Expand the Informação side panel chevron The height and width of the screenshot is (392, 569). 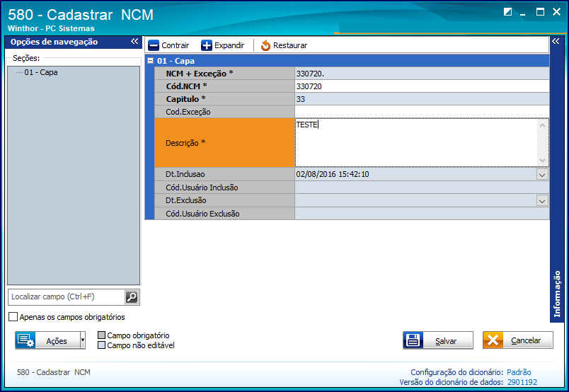(x=556, y=41)
